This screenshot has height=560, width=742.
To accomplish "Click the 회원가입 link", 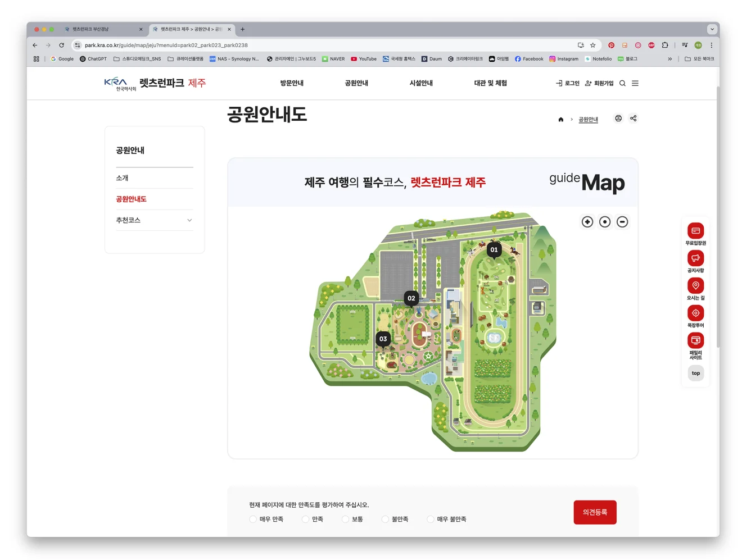I will 599,83.
